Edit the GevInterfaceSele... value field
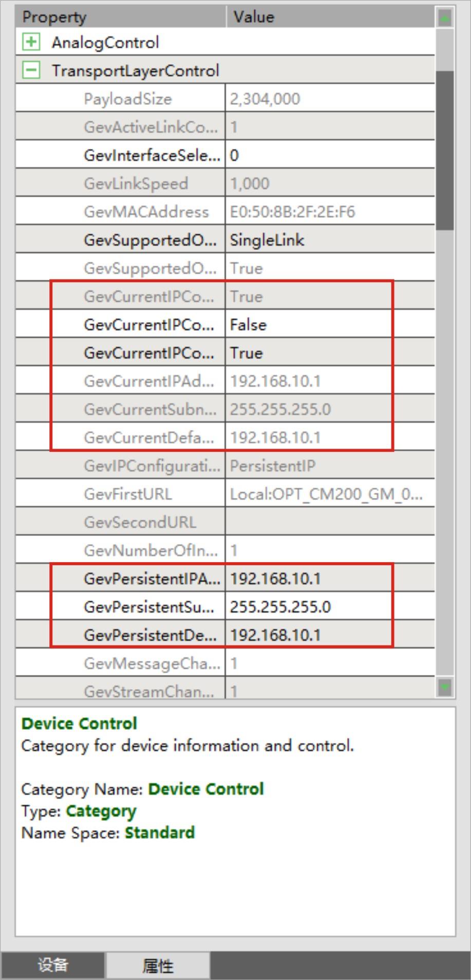The width and height of the screenshot is (471, 980). [329, 155]
